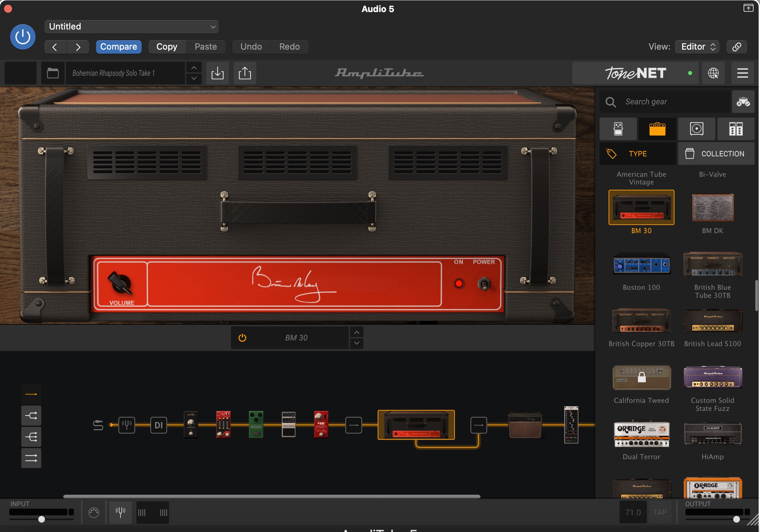The height and width of the screenshot is (532, 760).
Task: Choose the second split routing icon
Action: 31,416
